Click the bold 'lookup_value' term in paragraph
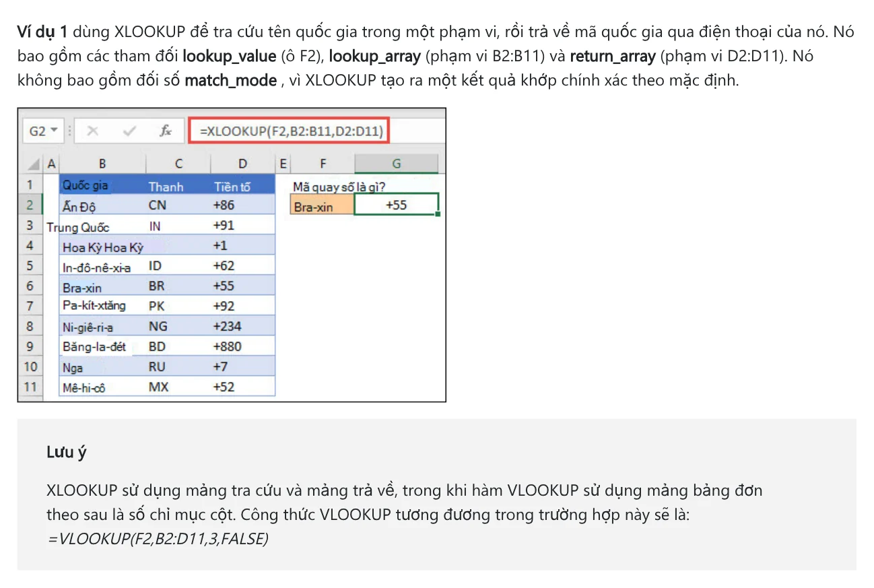The height and width of the screenshot is (588, 874). [230, 56]
